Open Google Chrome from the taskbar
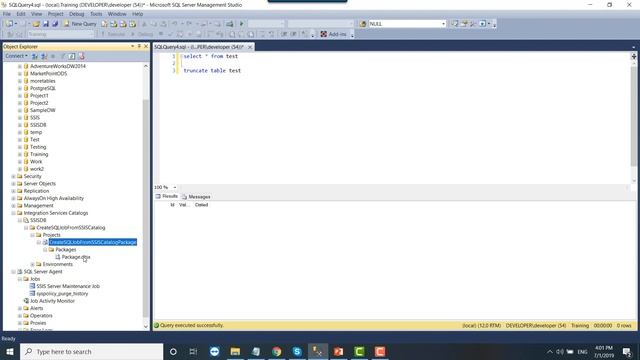This screenshot has height=360, width=640. point(277,351)
